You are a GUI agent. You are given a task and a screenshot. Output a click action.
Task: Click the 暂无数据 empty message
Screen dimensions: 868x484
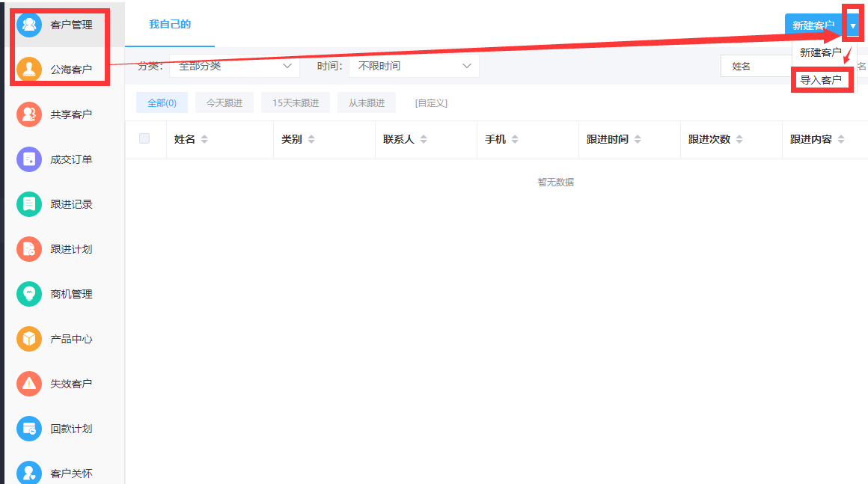556,182
